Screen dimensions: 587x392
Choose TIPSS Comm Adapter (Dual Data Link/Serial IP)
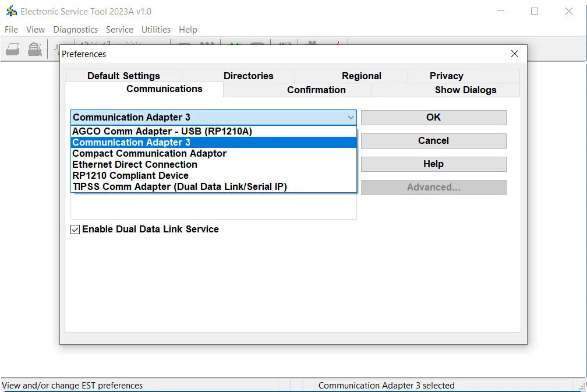[x=179, y=186]
